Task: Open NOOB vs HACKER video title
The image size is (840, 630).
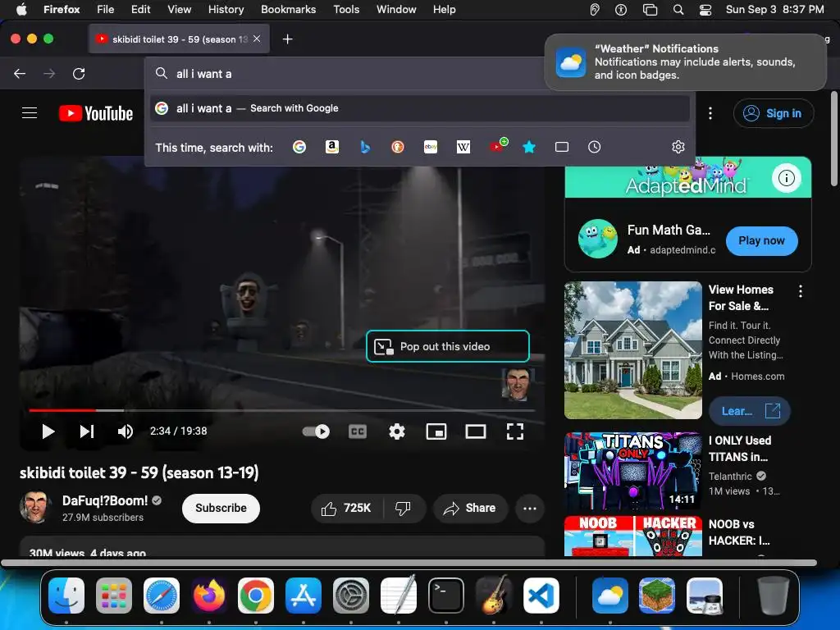Action: (x=739, y=532)
